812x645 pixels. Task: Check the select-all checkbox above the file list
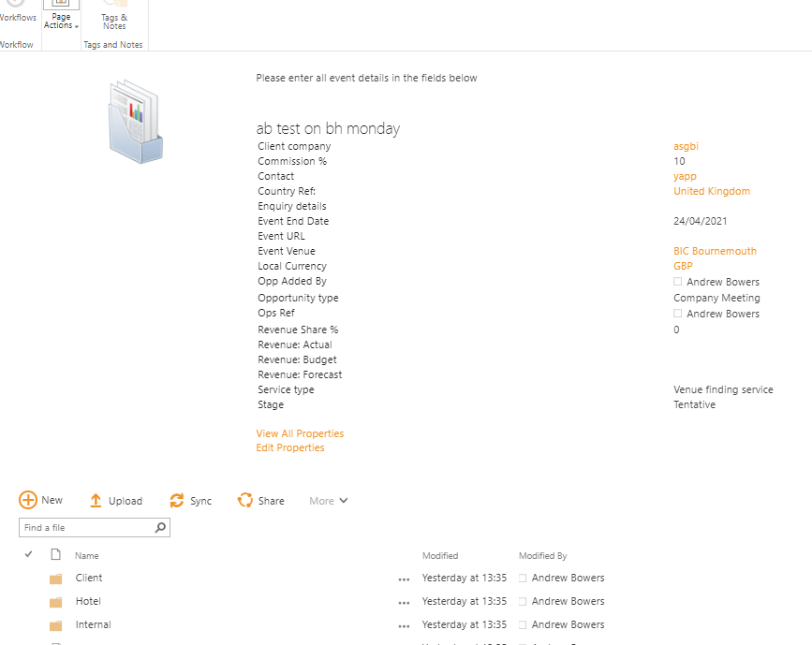pyautogui.click(x=28, y=554)
